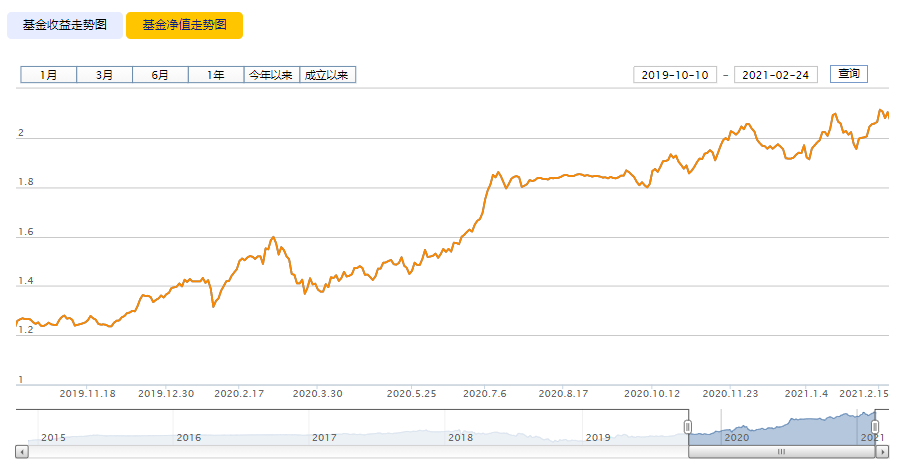Click the right range handle of navigator
Screen dimensions: 904x460
[875, 427]
